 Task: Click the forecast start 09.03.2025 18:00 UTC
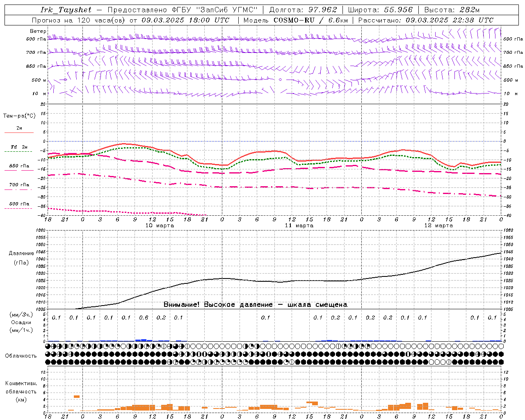[185, 20]
